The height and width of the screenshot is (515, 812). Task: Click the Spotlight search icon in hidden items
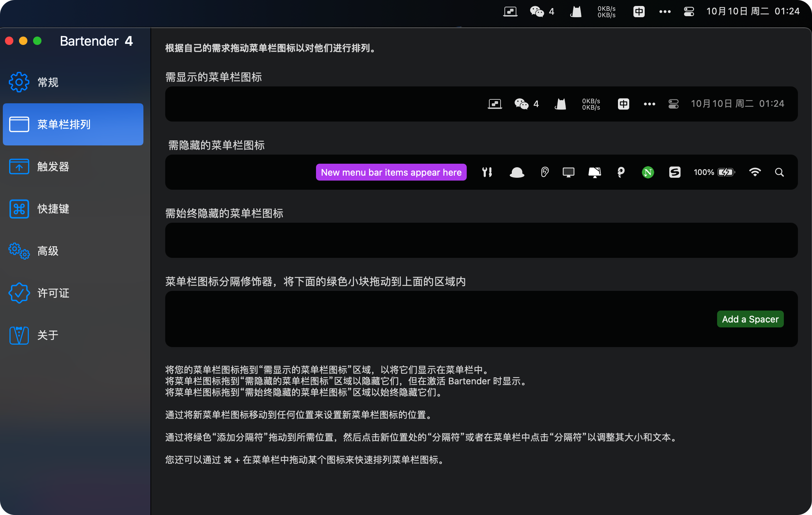[779, 172]
